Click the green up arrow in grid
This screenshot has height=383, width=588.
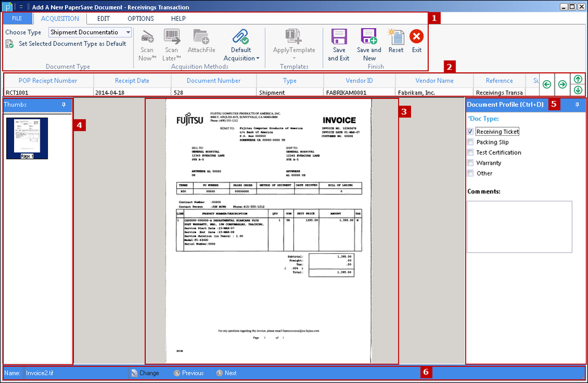point(578,79)
